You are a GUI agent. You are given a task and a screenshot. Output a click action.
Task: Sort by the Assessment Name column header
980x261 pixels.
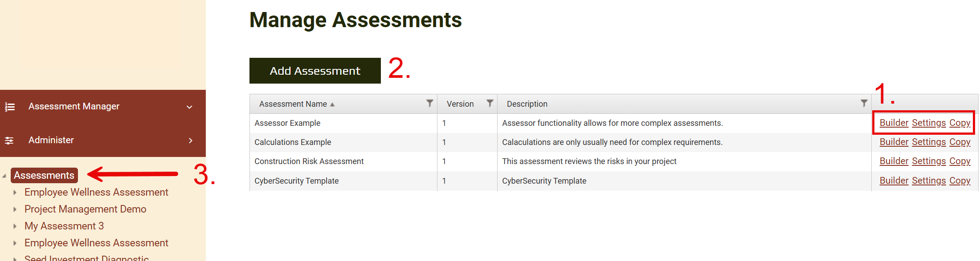pos(293,104)
